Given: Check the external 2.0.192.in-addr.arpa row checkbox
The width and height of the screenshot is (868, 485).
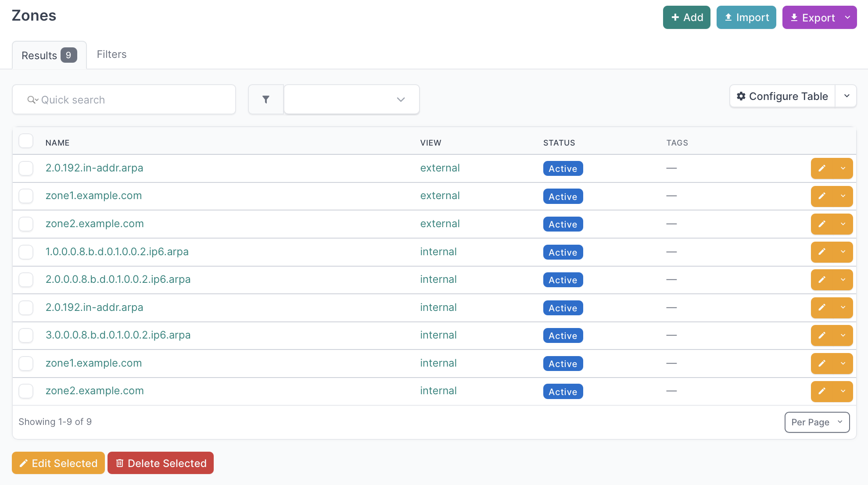Looking at the screenshot, I should (x=26, y=168).
